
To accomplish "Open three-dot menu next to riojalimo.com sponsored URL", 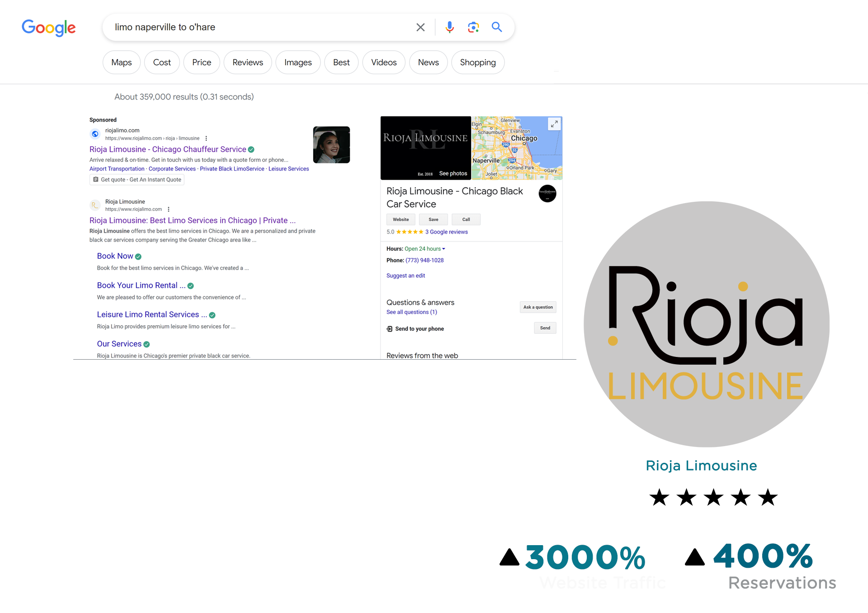I will tap(206, 138).
